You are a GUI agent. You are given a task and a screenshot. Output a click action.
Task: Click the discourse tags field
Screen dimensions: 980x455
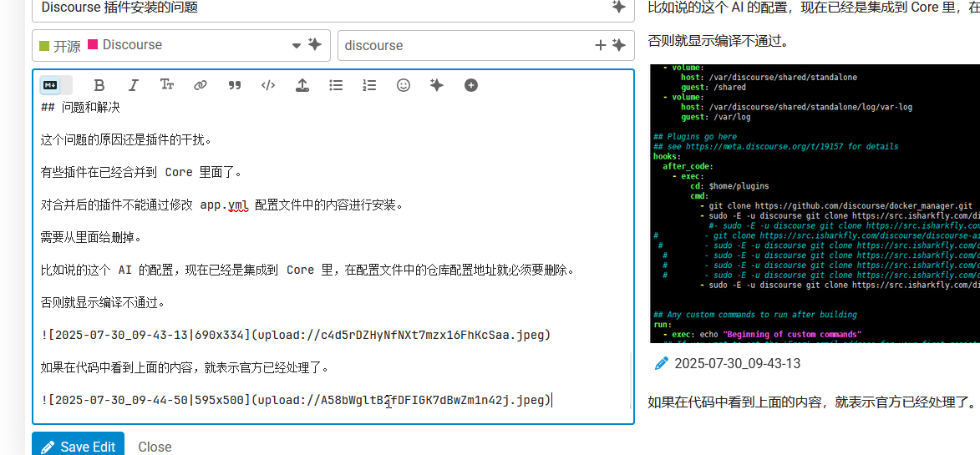486,46
